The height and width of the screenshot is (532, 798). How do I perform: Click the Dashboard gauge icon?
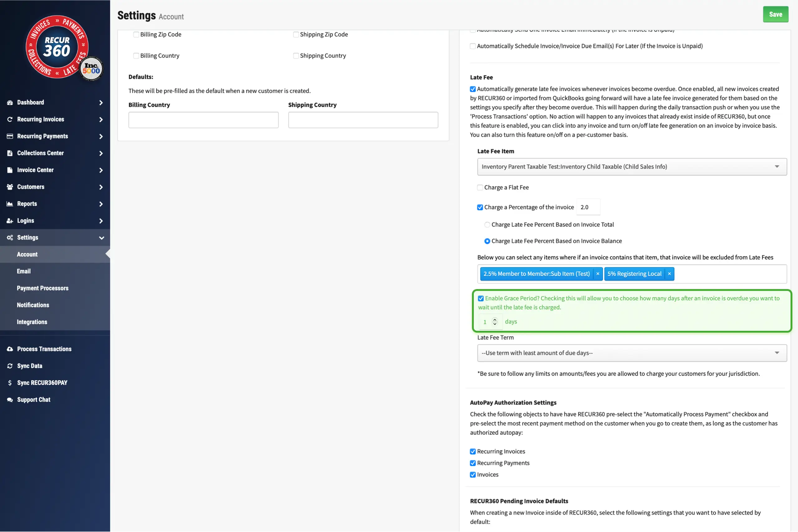[10, 102]
